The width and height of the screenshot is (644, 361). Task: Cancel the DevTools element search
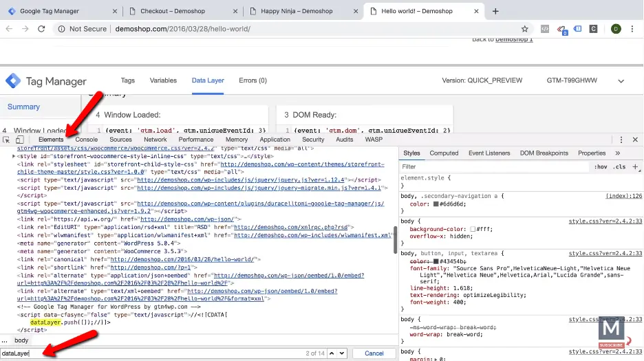[x=374, y=353]
